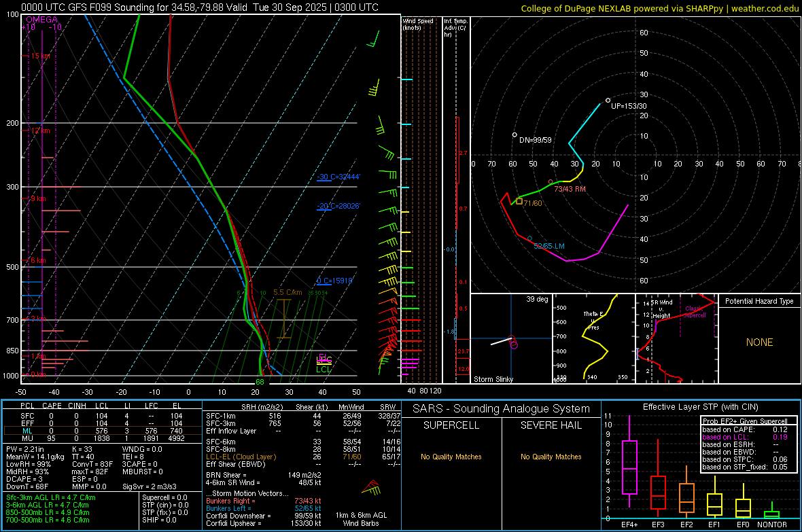Click the Supercell = 0.0 composite value
Image resolution: width=802 pixels, height=532 pixels.
coord(164,497)
